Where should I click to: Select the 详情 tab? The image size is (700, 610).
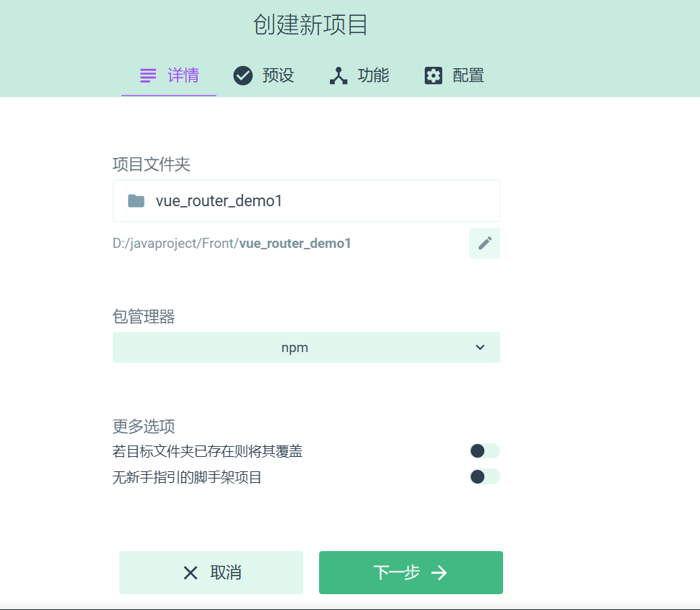[x=169, y=75]
